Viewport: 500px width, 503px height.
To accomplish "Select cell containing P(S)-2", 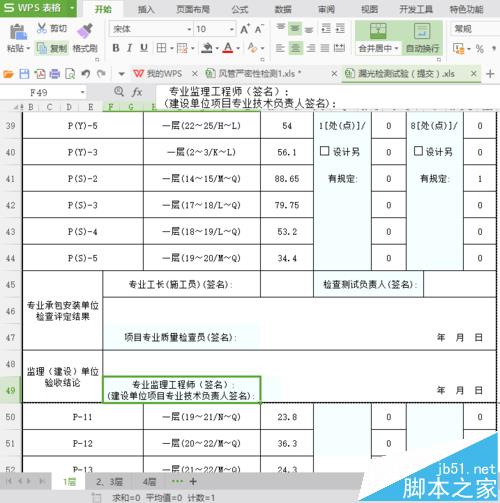I will pyautogui.click(x=83, y=178).
